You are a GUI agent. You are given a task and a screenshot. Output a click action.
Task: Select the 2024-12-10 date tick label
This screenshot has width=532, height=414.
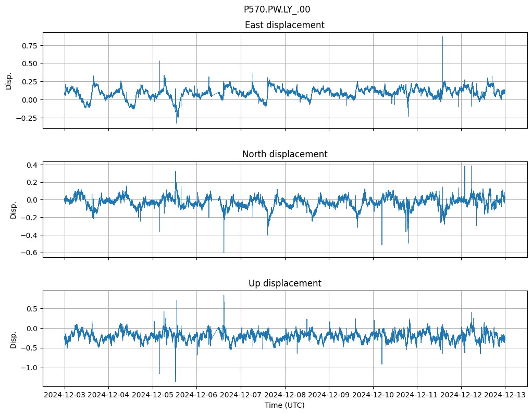[x=373, y=395]
